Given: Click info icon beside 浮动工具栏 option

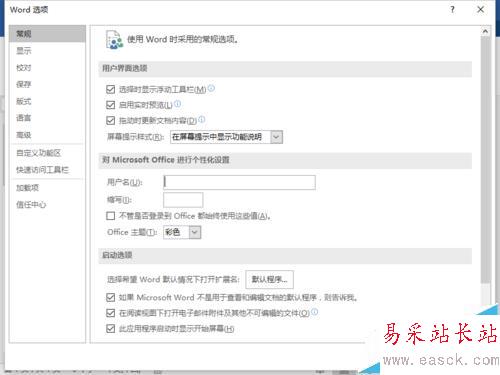Looking at the screenshot, I should pyautogui.click(x=211, y=88).
